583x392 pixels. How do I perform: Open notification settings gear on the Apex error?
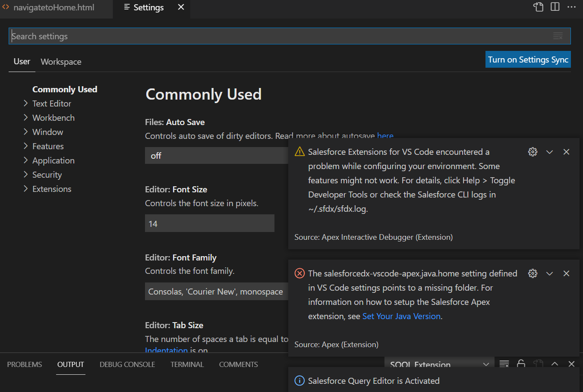point(533,273)
